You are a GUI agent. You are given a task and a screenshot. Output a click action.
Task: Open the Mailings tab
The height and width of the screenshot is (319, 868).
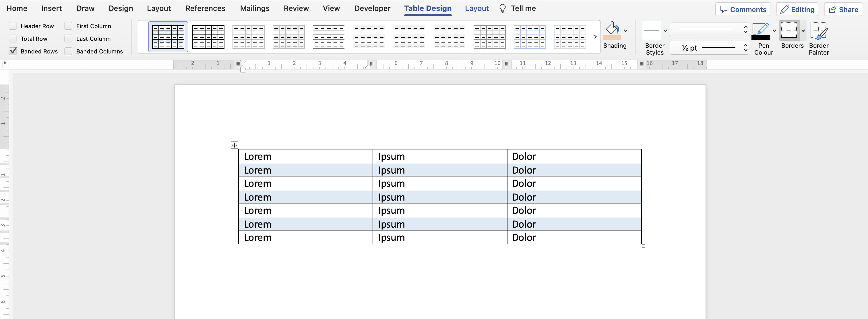point(254,8)
